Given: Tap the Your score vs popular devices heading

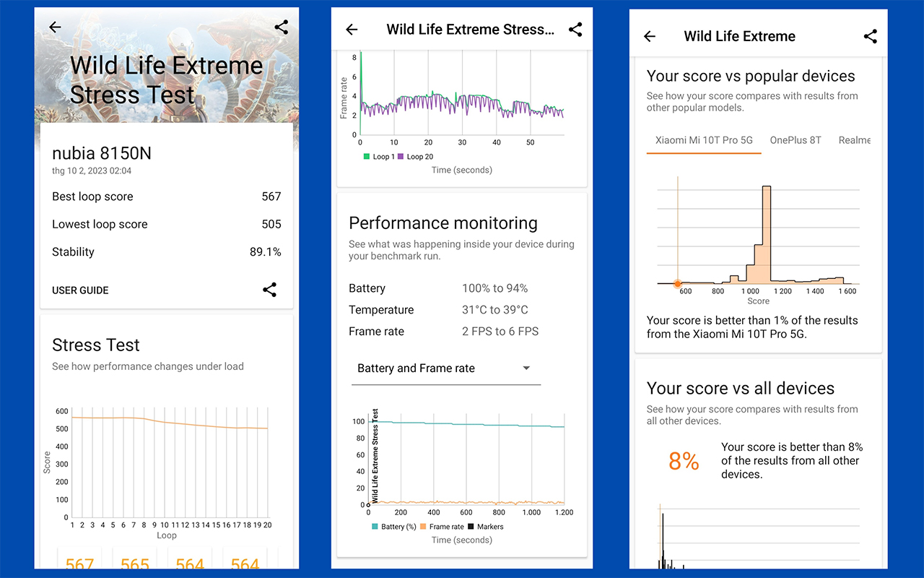Looking at the screenshot, I should (751, 77).
